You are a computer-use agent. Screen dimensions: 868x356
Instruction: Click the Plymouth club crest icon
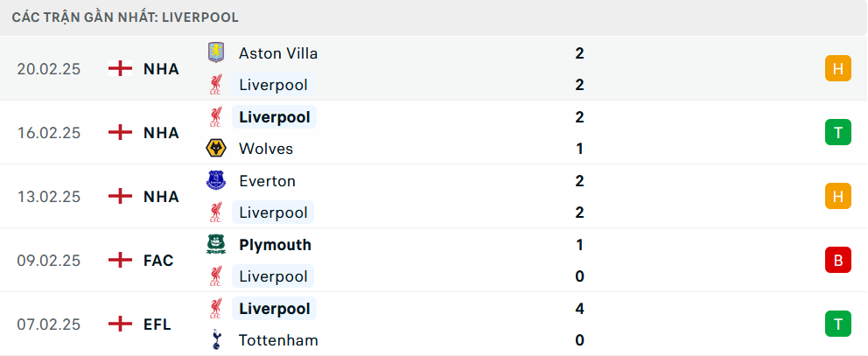click(x=215, y=245)
